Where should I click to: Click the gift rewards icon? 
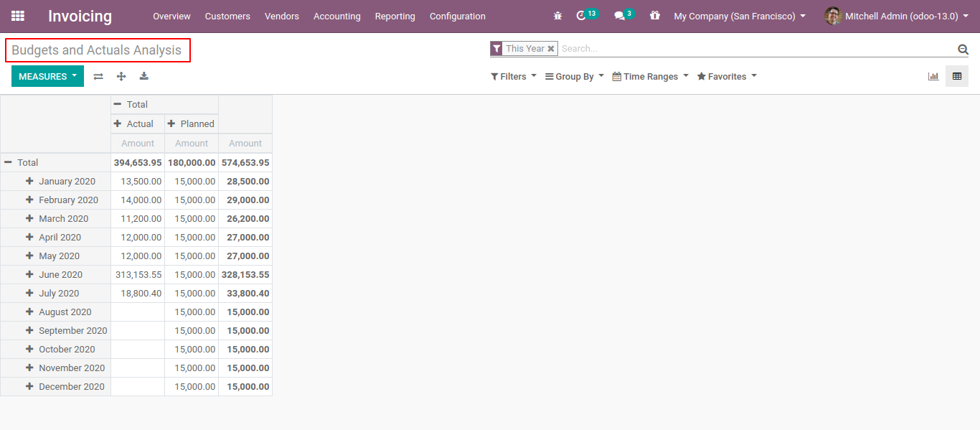click(x=654, y=16)
